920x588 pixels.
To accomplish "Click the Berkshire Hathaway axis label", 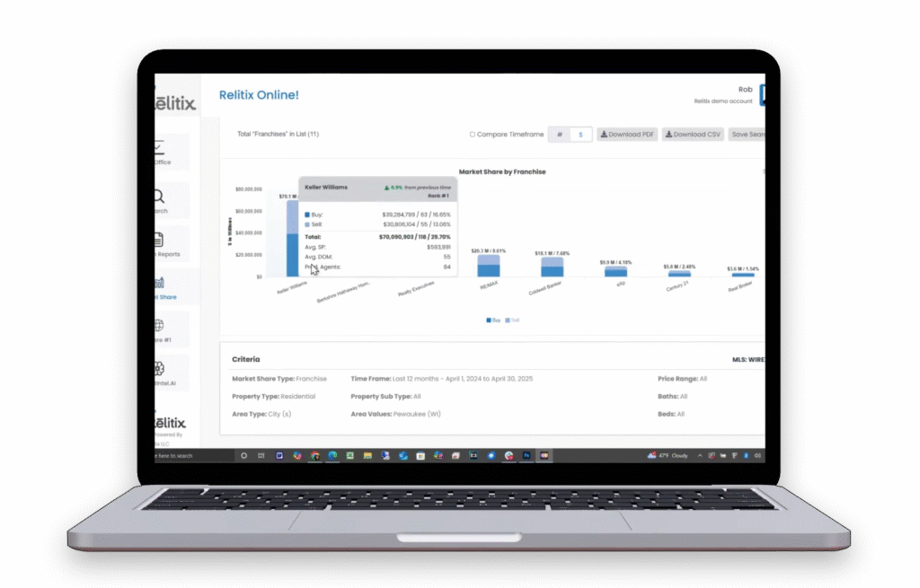I will [344, 292].
